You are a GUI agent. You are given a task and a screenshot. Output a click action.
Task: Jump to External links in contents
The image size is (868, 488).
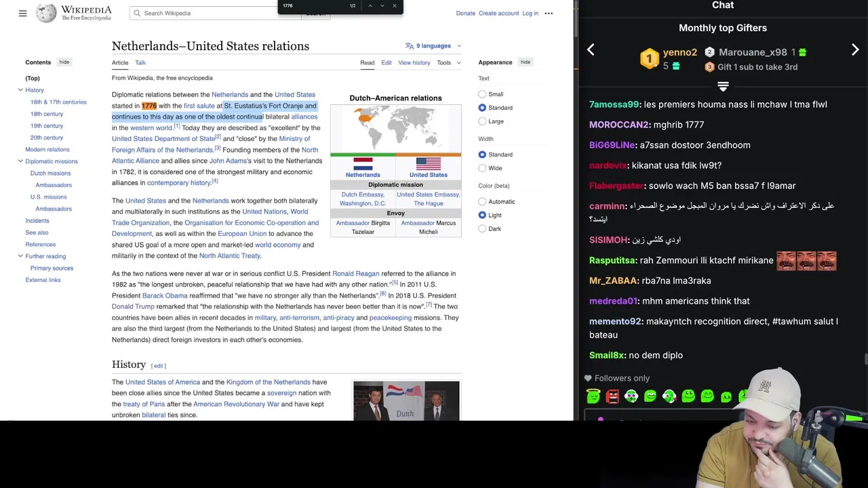(43, 280)
